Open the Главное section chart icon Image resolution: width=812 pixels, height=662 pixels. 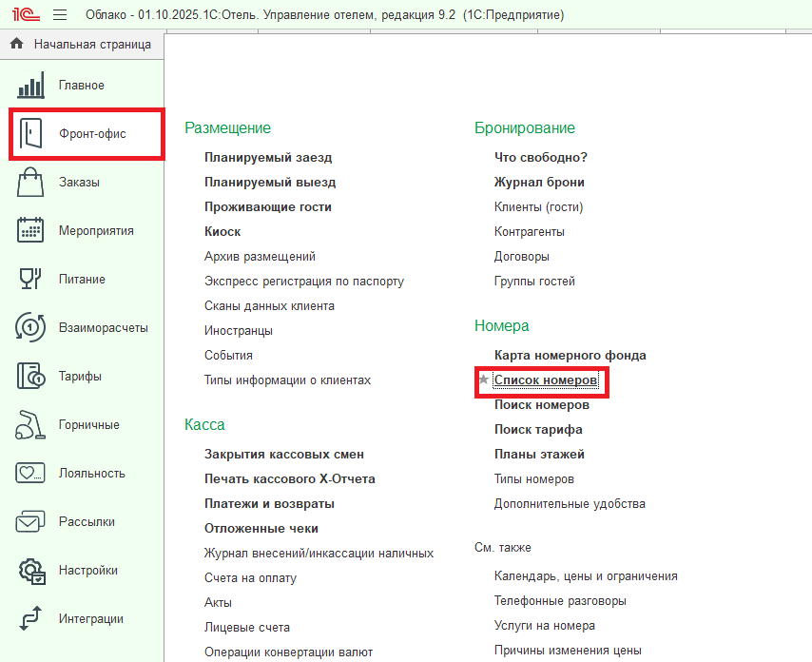pyautogui.click(x=30, y=85)
